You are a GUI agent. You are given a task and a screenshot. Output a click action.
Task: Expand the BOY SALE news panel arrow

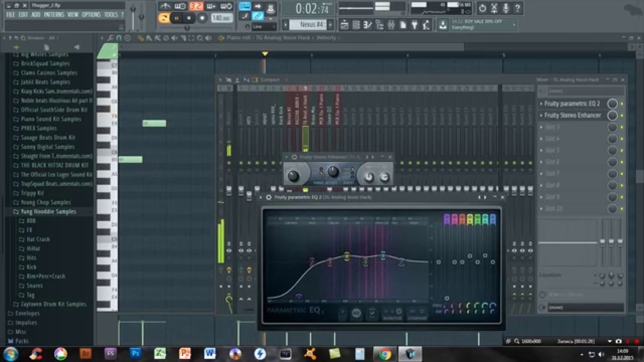[514, 24]
